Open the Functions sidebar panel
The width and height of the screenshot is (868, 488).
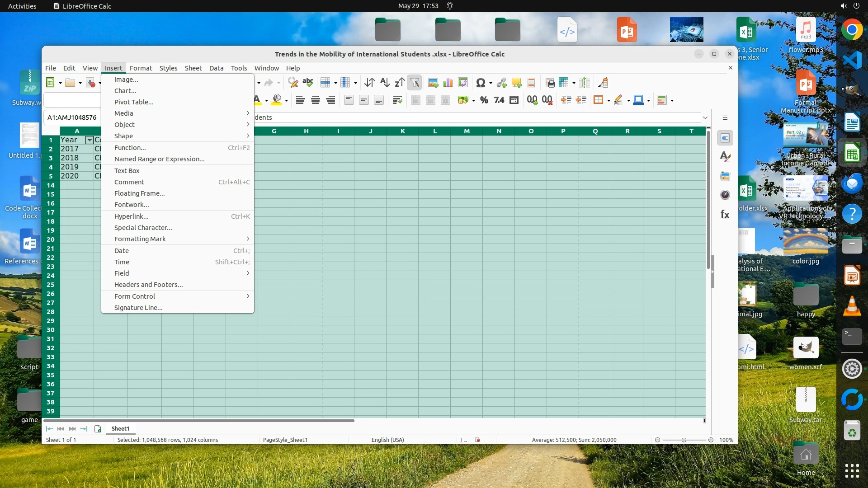coord(725,214)
